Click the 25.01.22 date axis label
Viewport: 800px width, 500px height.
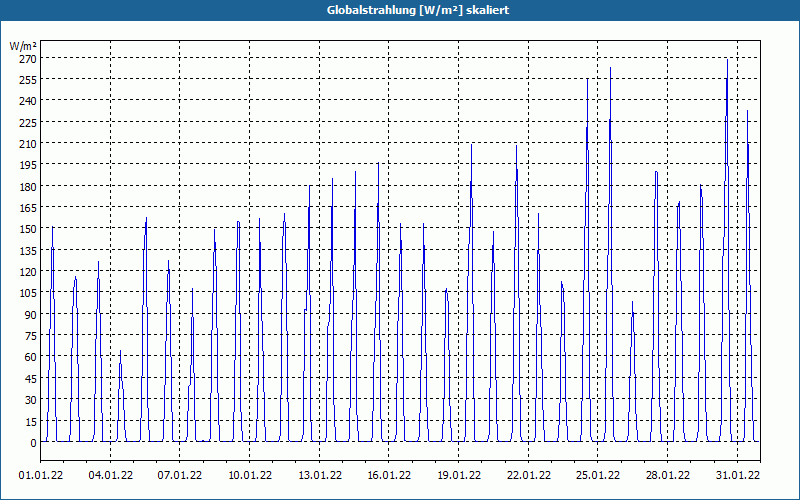click(598, 475)
